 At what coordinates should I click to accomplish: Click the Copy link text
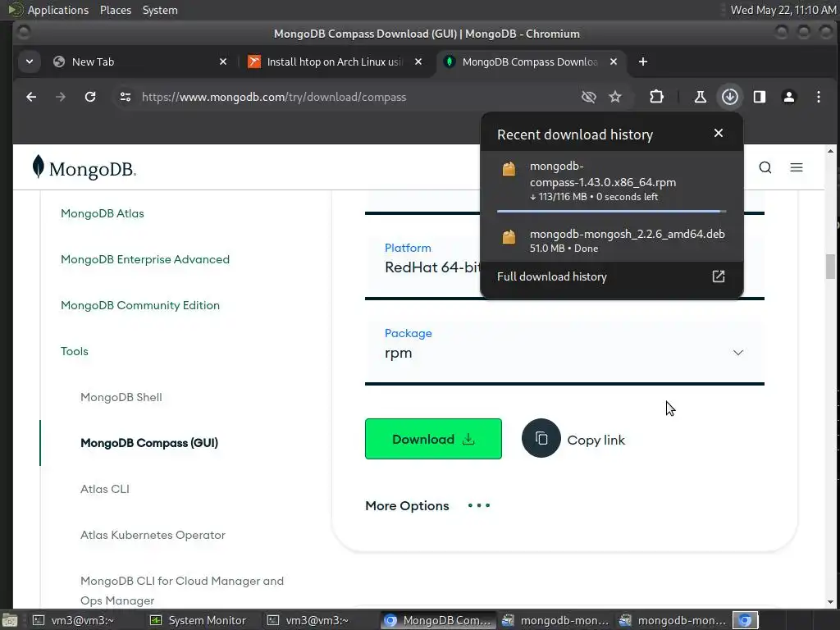click(x=596, y=440)
